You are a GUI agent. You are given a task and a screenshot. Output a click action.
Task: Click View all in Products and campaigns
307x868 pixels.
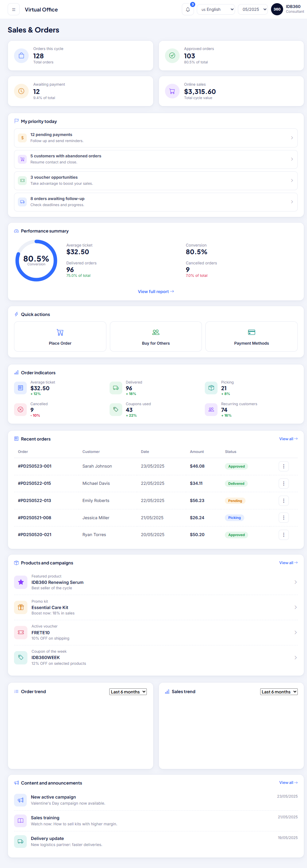(x=288, y=563)
